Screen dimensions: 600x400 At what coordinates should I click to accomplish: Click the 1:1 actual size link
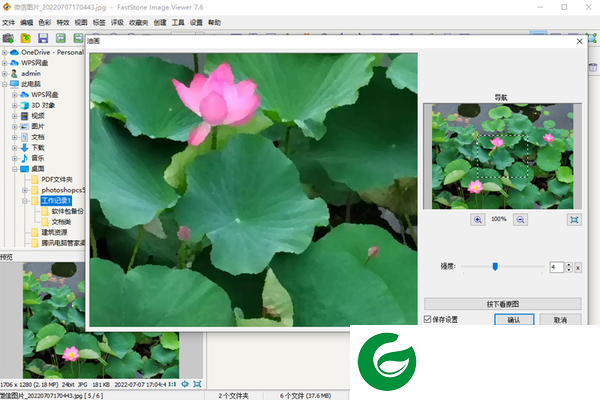pyautogui.click(x=172, y=384)
